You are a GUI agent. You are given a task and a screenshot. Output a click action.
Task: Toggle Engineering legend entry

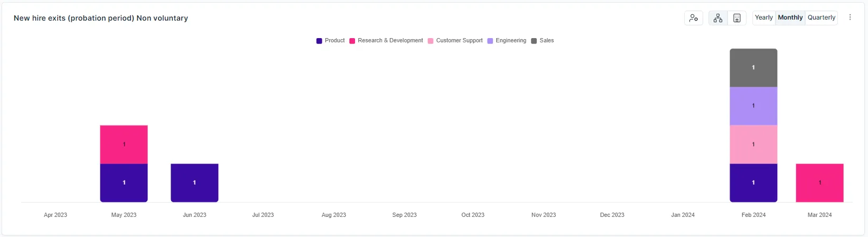click(507, 41)
